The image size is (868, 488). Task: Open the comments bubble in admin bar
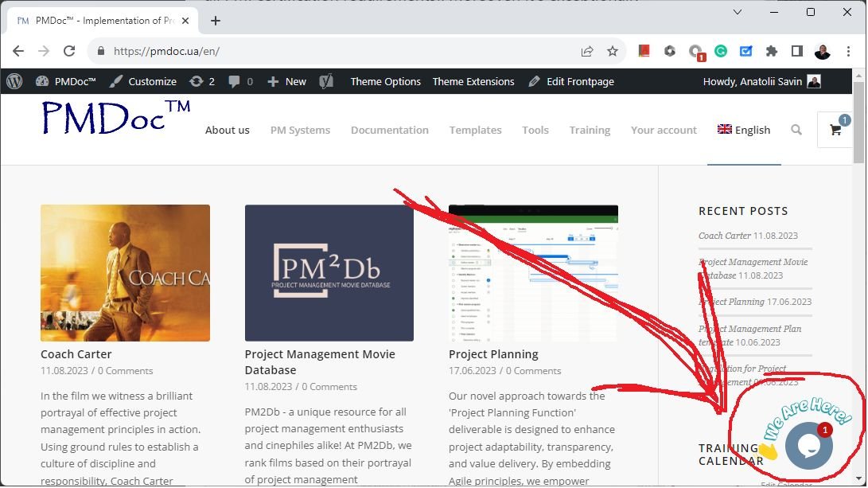(x=241, y=81)
